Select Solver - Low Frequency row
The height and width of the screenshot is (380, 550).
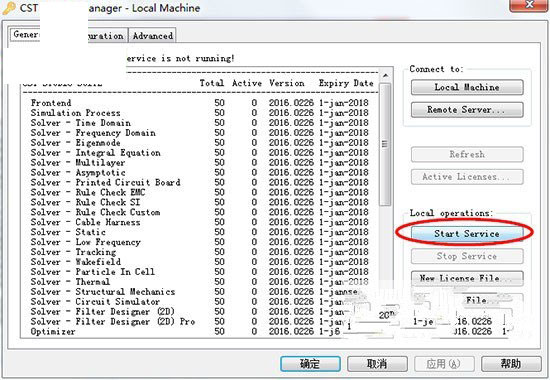[199, 242]
